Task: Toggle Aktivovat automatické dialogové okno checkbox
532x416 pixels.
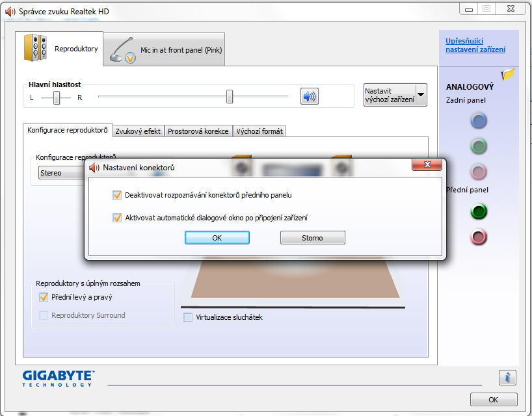Action: (x=117, y=218)
